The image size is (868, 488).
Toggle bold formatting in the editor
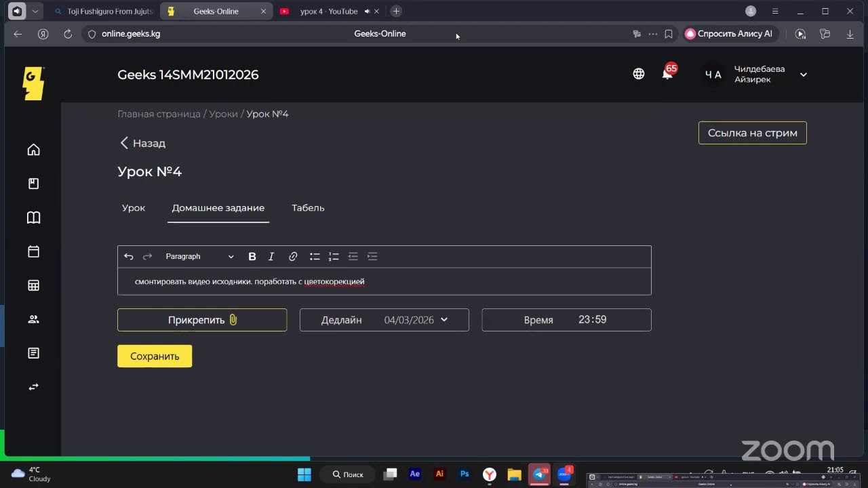(252, 256)
